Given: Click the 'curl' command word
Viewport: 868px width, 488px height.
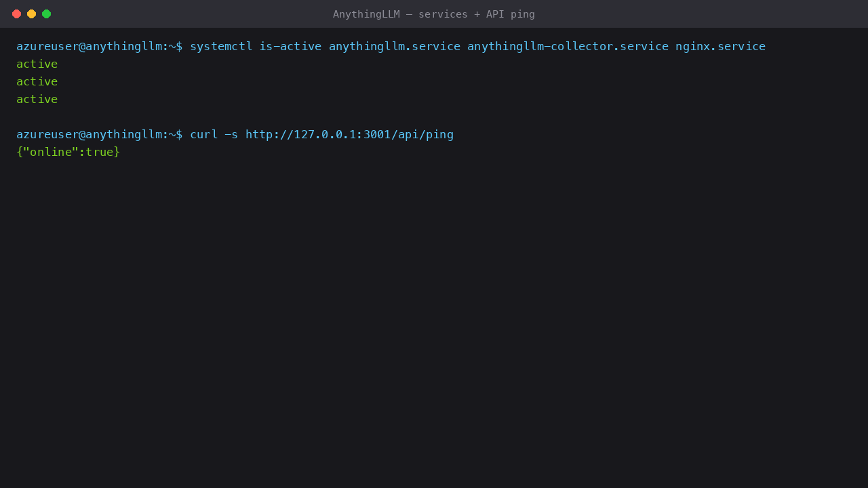Looking at the screenshot, I should (204, 134).
